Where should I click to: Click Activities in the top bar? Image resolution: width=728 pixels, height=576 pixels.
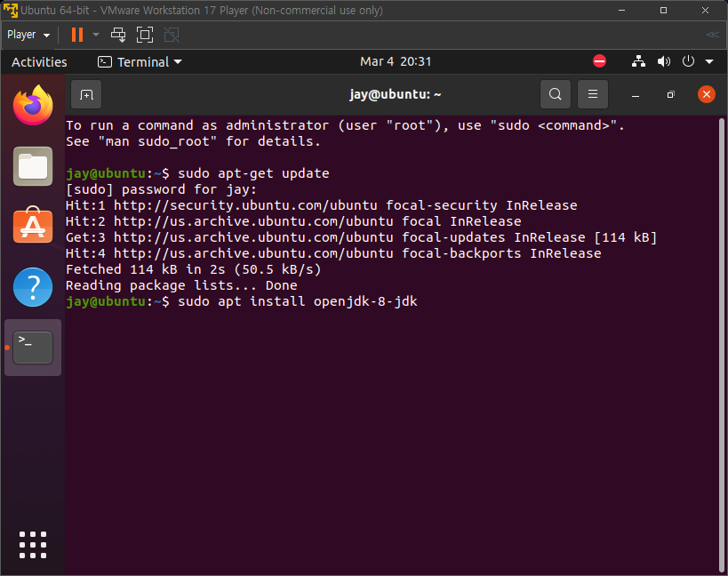(39, 62)
